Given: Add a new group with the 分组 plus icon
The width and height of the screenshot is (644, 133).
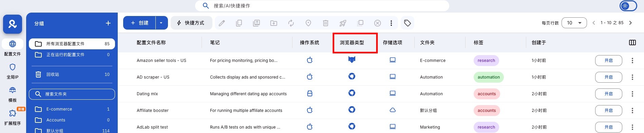Looking at the screenshot, I should point(108,23).
